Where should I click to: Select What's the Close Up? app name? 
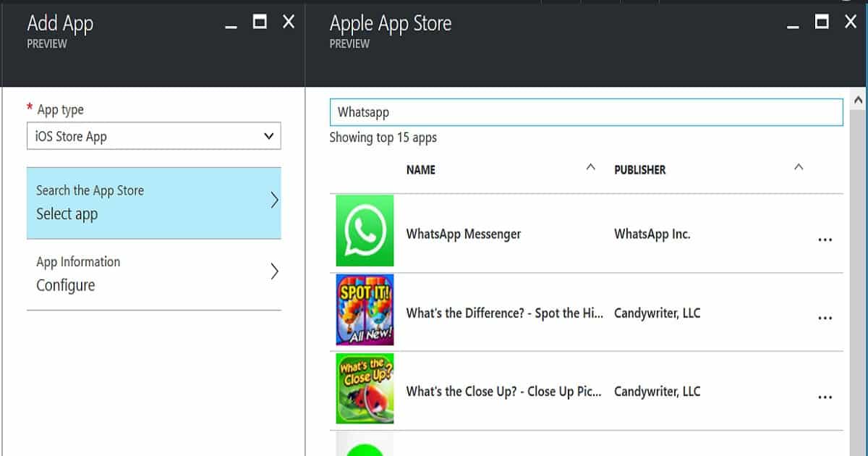[504, 392]
